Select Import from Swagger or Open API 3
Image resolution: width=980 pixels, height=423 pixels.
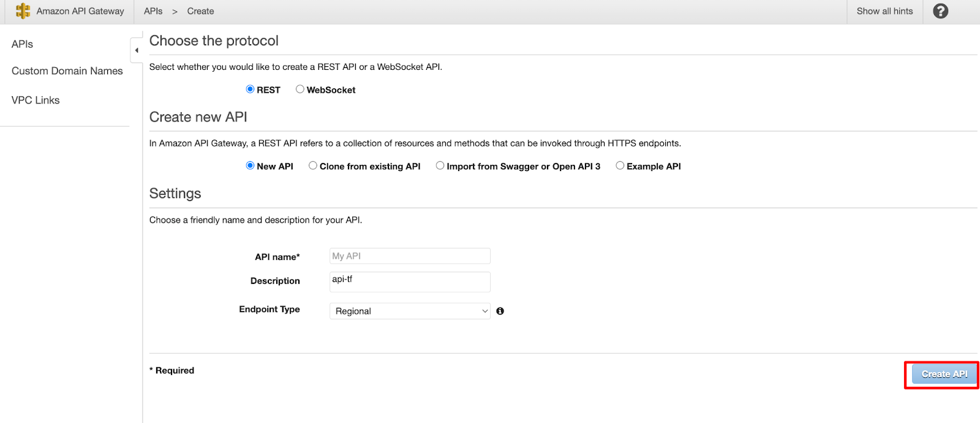(440, 166)
